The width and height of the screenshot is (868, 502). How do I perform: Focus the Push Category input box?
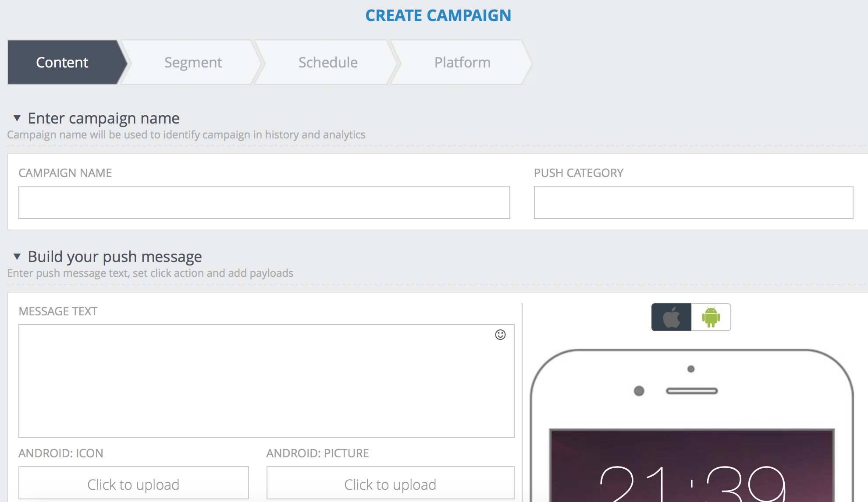coord(693,202)
